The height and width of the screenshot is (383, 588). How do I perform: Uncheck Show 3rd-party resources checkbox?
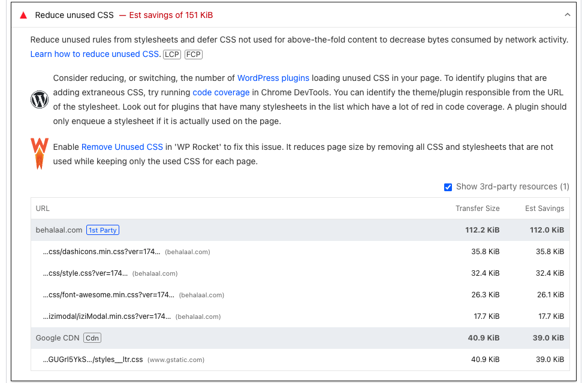click(448, 187)
